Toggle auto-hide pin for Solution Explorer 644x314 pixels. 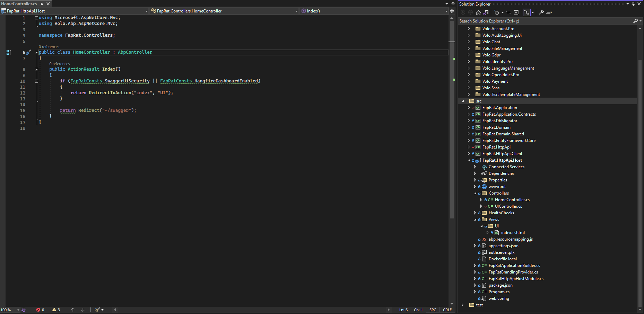[633, 4]
